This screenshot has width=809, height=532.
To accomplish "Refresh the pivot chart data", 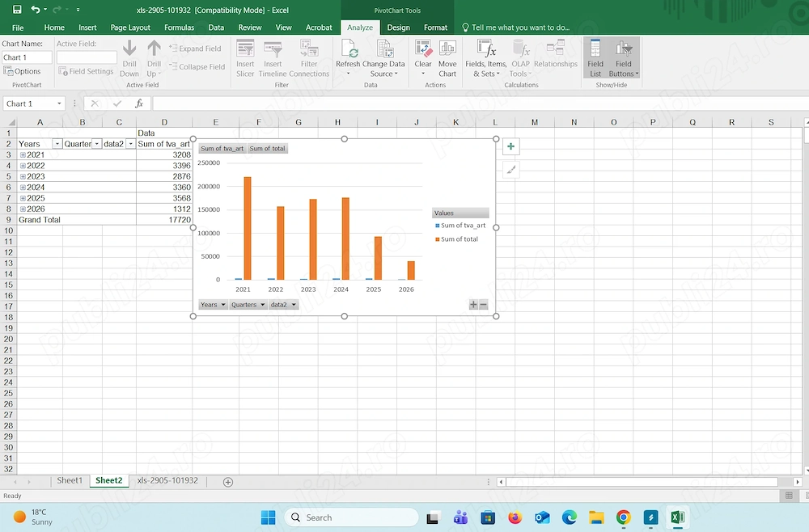I will point(348,58).
